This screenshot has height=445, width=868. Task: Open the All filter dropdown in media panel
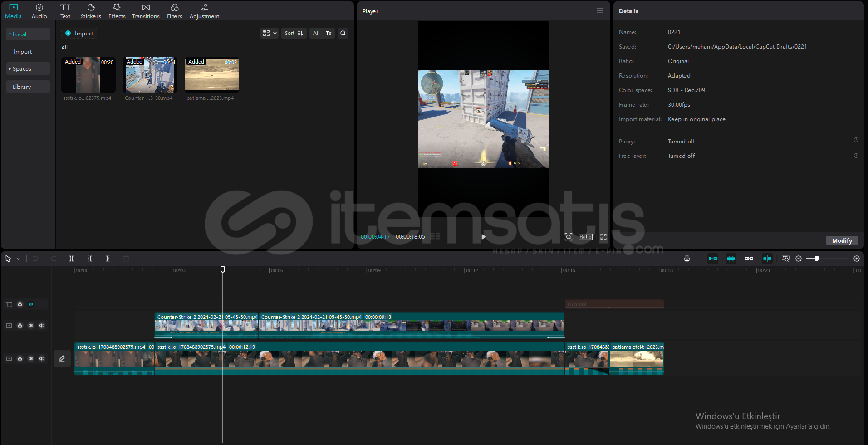[x=322, y=33]
